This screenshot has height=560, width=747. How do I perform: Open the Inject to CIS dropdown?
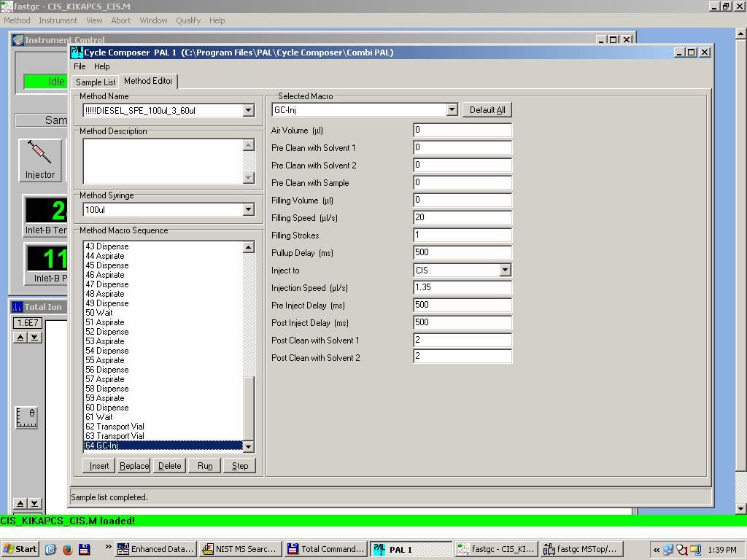tap(506, 270)
